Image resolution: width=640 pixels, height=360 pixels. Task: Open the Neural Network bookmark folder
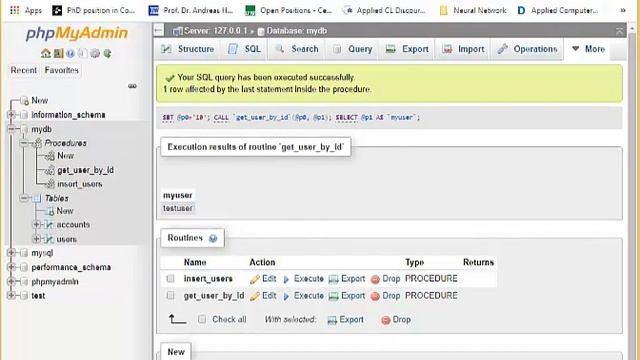tap(473, 10)
